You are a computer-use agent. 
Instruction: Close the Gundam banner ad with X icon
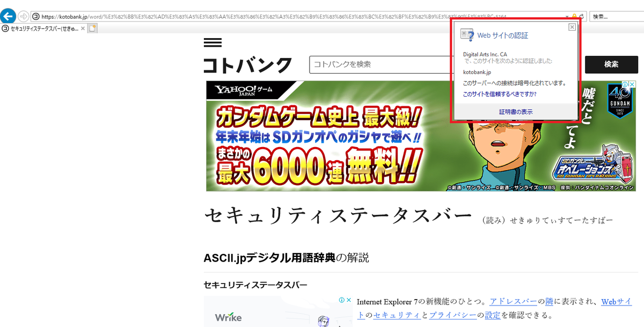pyautogui.click(x=632, y=84)
